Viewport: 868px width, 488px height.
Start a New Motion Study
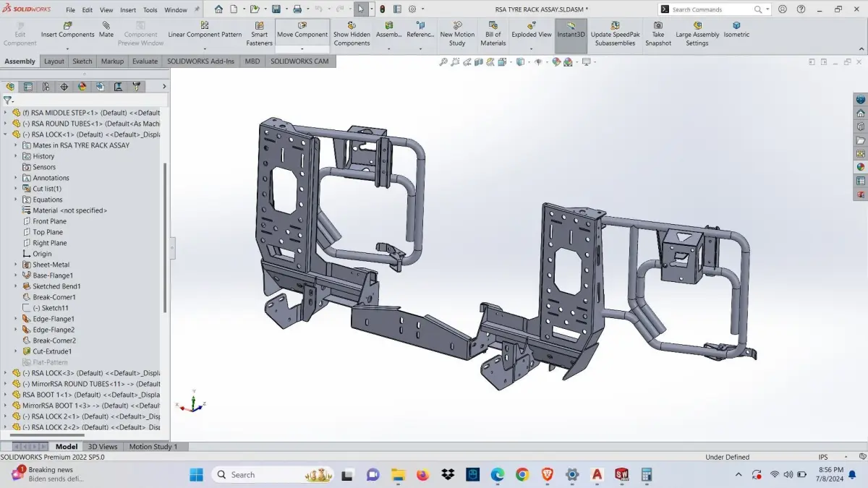tap(457, 34)
